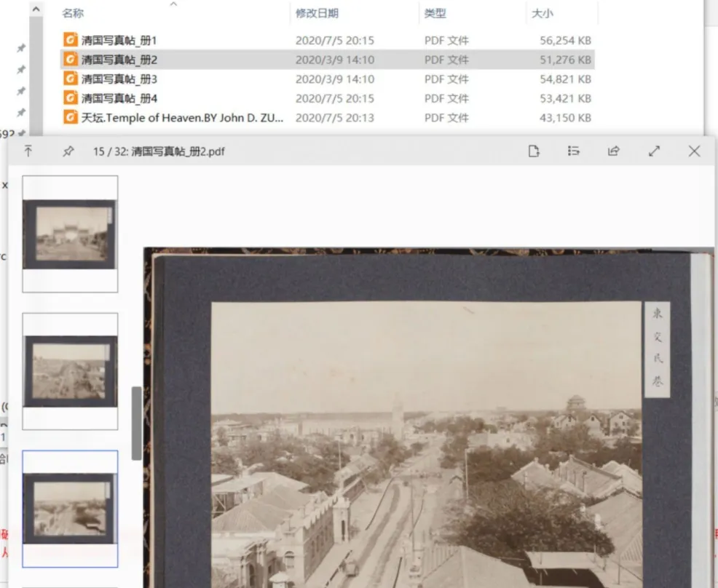Select the second page thumbnail in sidebar

click(70, 371)
